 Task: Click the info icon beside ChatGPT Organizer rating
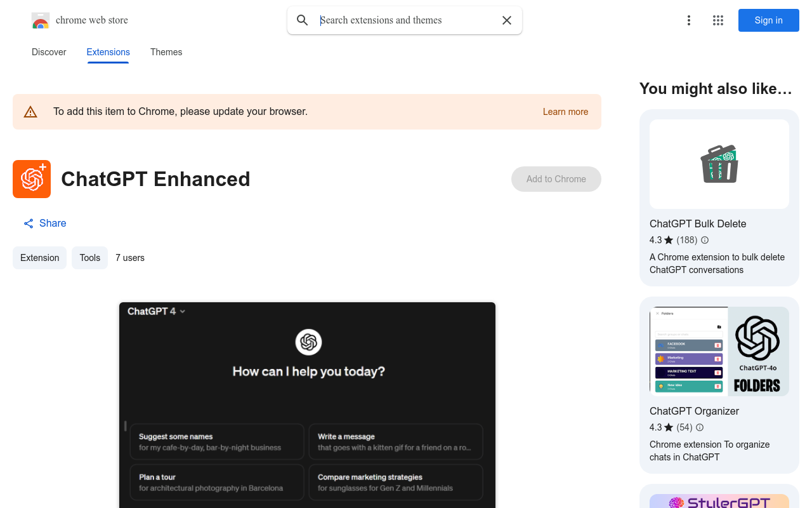700,427
